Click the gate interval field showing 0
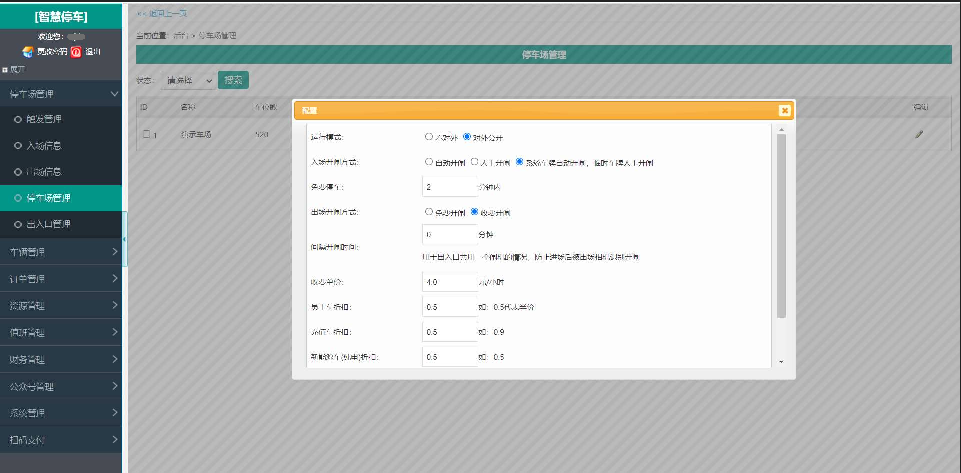Image resolution: width=961 pixels, height=473 pixels. 449,235
